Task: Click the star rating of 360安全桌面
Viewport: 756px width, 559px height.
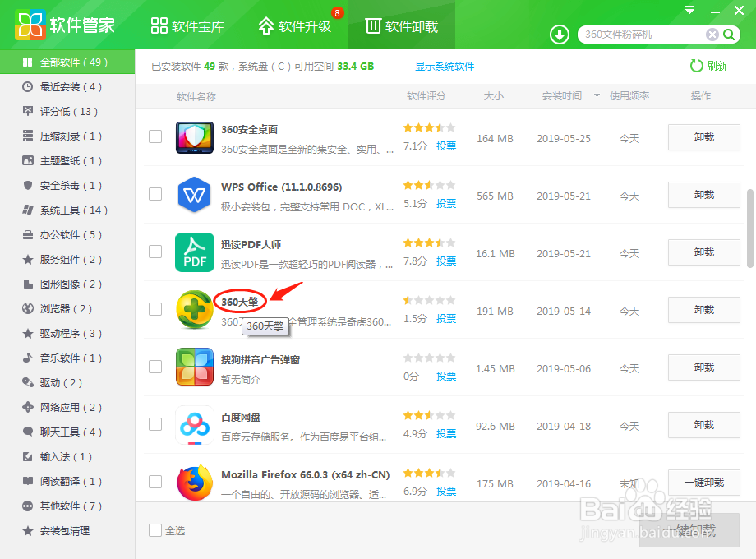Action: point(429,127)
